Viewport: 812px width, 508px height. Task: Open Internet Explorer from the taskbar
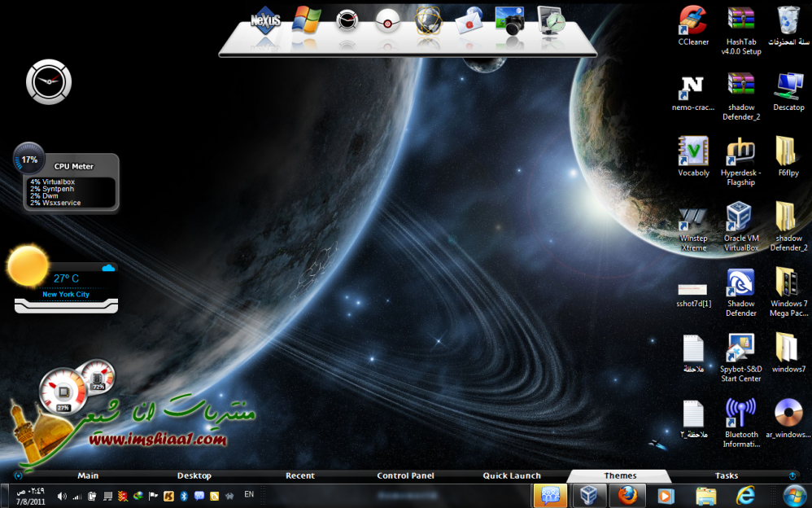point(745,496)
